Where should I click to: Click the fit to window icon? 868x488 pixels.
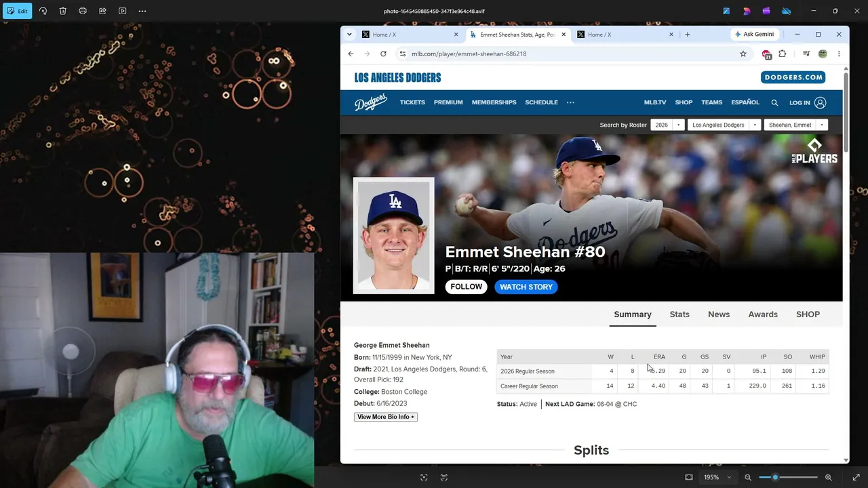pyautogui.click(x=689, y=477)
